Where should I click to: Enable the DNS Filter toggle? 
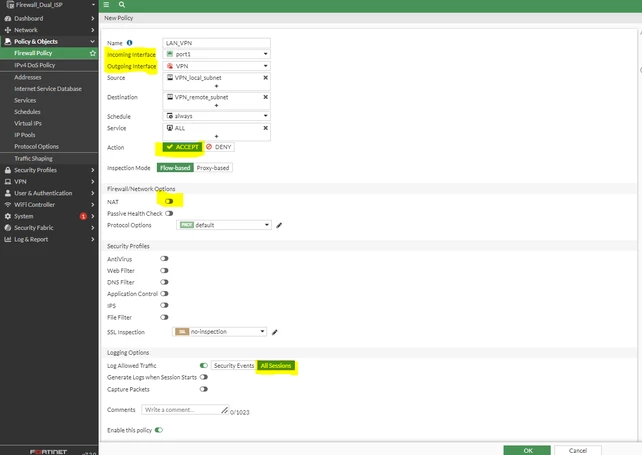164,282
